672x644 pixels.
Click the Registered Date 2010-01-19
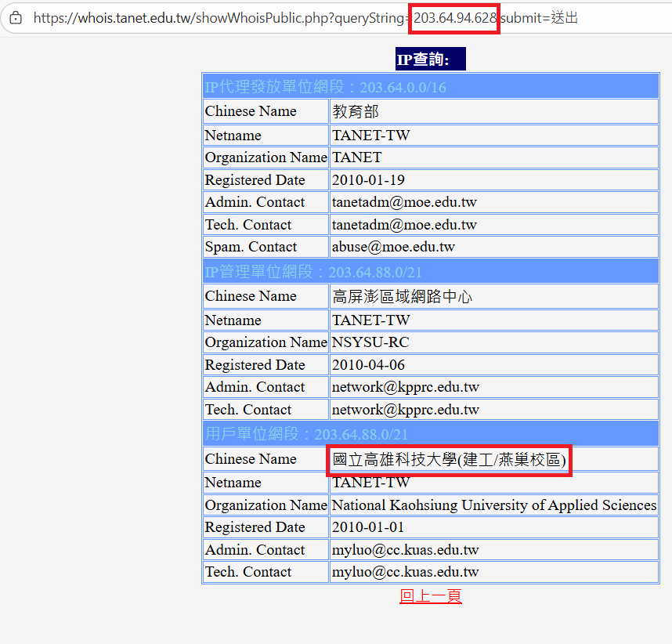[368, 180]
